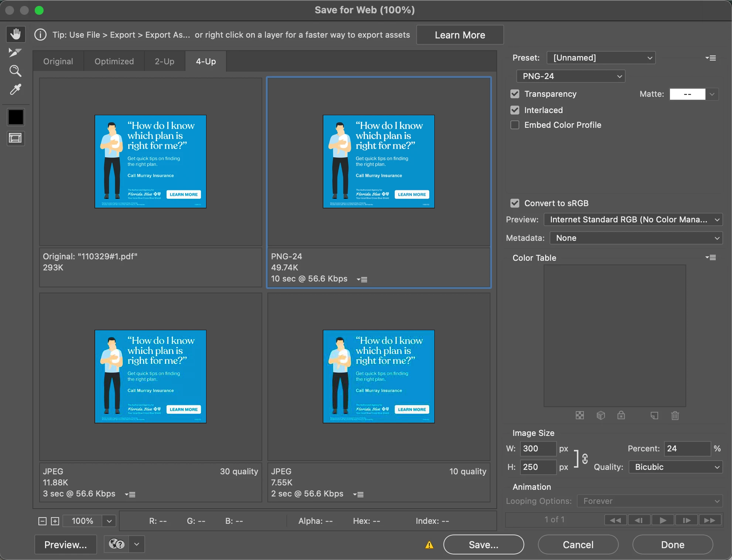Uncheck the Transparency checkbox

coord(515,94)
